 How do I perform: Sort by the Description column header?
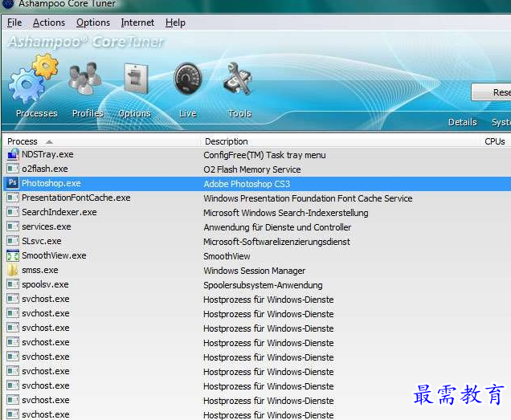[341, 141]
